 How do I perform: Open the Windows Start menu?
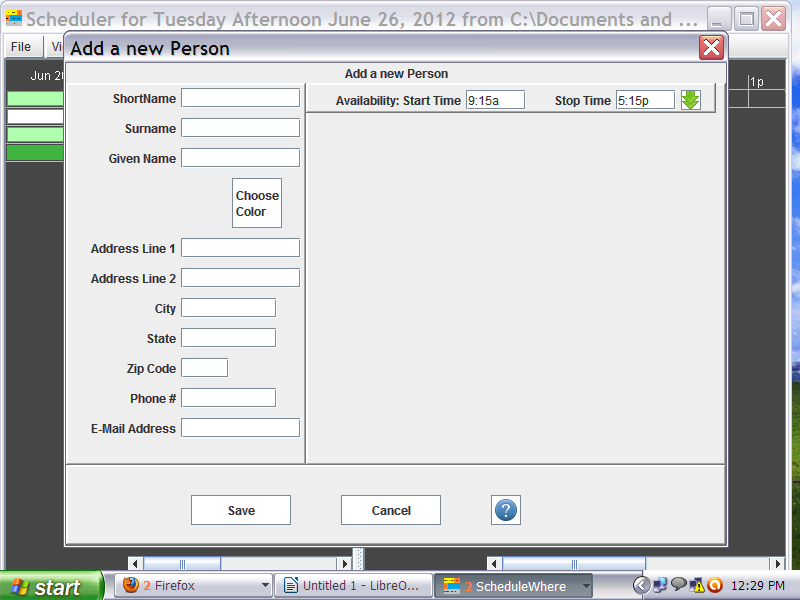coord(52,586)
